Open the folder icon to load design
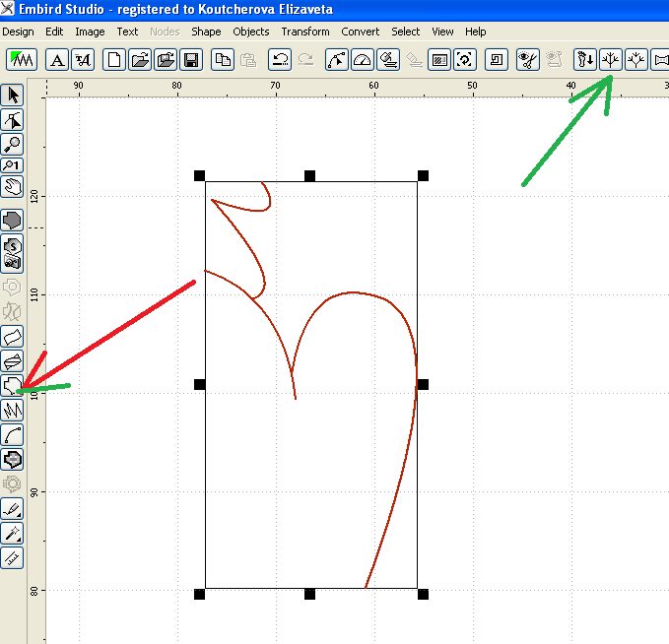669x644 pixels. [141, 60]
